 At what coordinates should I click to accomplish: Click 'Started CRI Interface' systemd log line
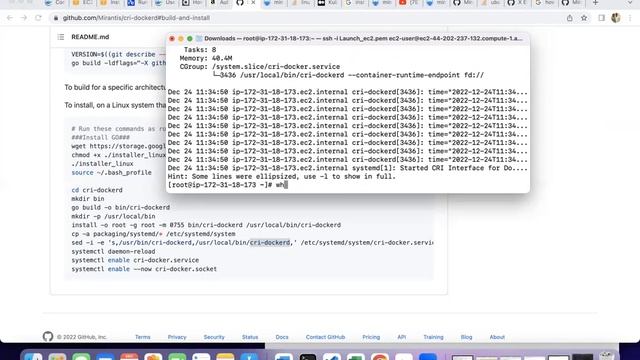pos(347,168)
